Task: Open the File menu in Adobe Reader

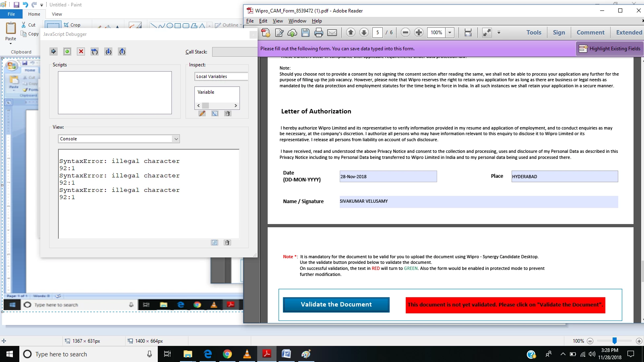Action: (250, 21)
